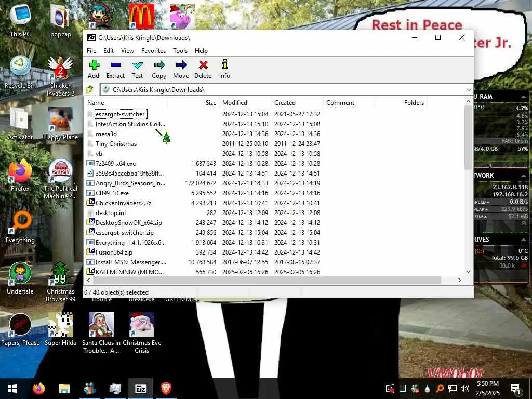Open the notification center icon
Viewport: 532px width, 399px height.
click(515, 389)
